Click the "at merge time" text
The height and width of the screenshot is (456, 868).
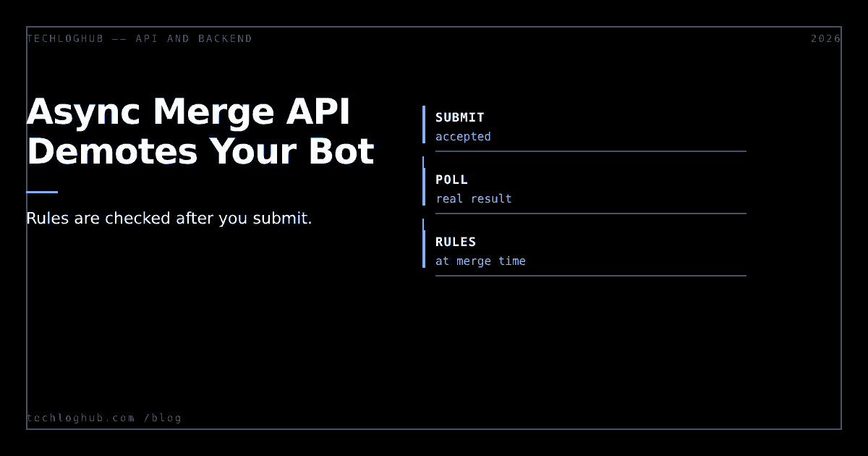click(x=480, y=261)
